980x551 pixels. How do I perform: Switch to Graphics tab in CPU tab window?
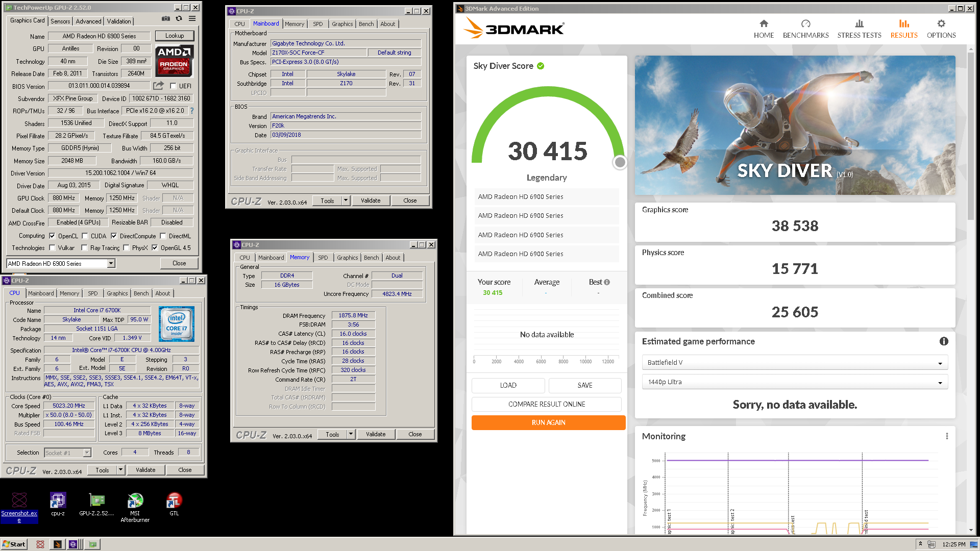click(x=117, y=293)
